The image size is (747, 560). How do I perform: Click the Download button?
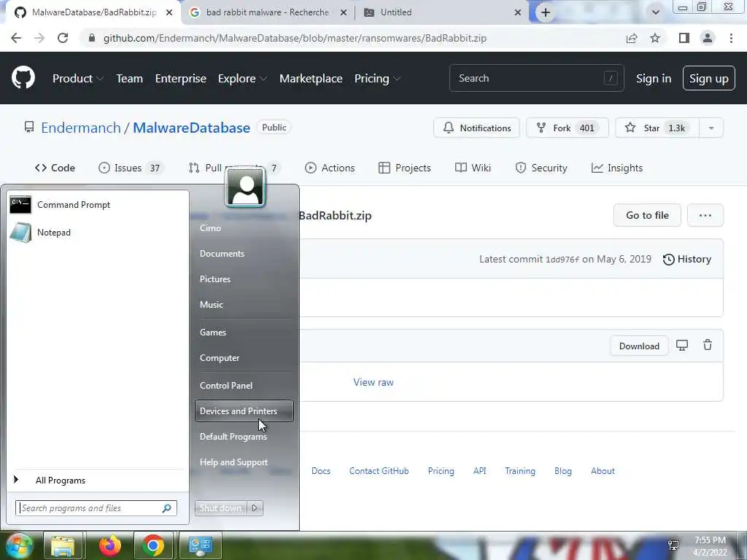click(x=639, y=346)
